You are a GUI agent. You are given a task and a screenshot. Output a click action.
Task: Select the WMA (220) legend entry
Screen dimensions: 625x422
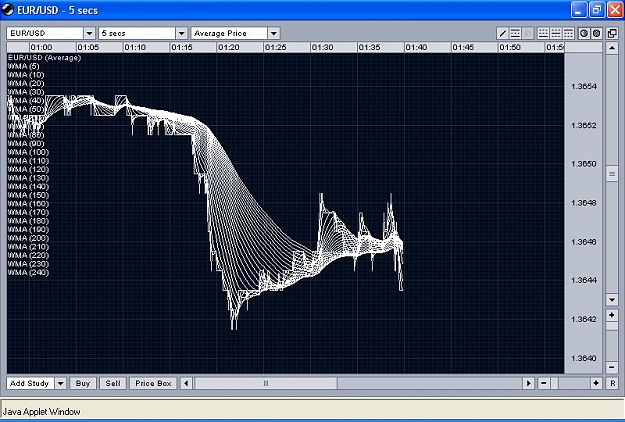coord(28,255)
